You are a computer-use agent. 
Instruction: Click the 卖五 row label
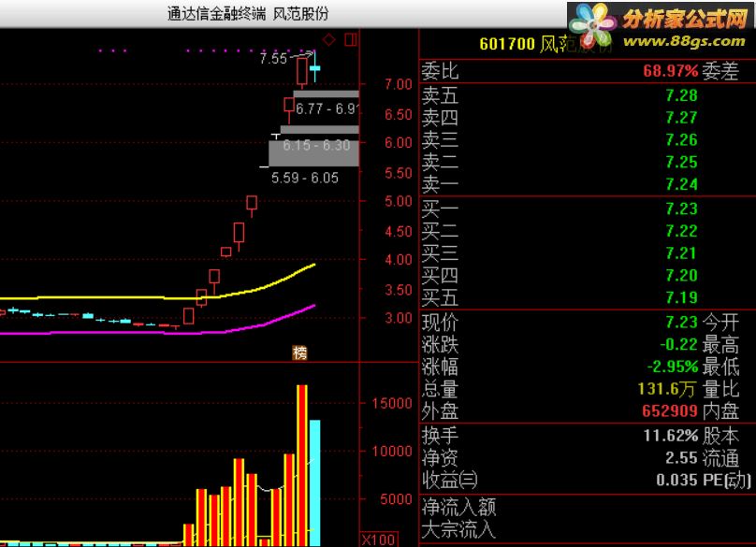(x=440, y=95)
